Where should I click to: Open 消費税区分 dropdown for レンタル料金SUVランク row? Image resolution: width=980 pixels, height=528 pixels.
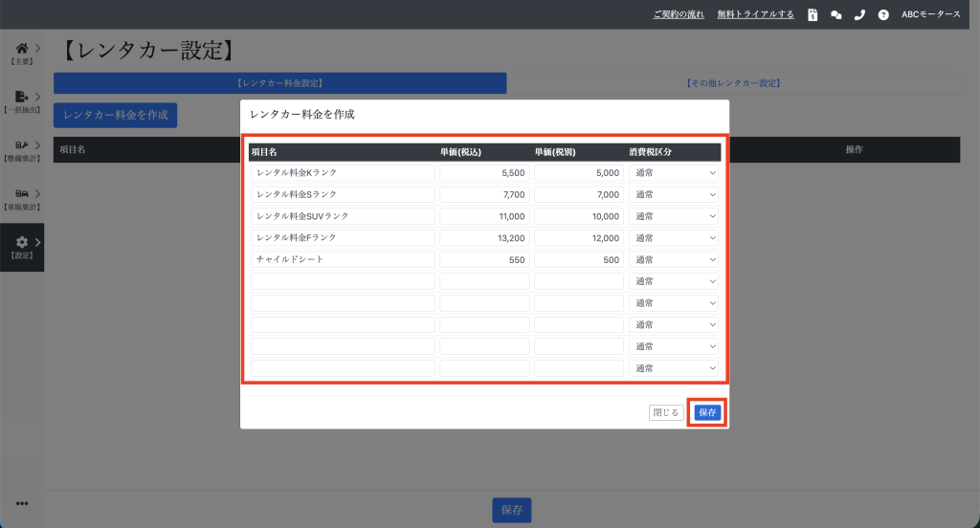(674, 216)
